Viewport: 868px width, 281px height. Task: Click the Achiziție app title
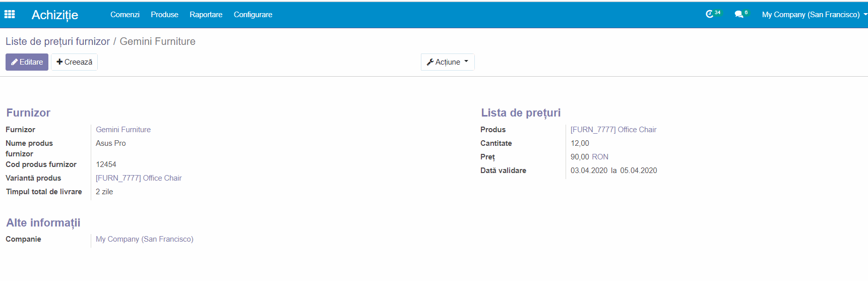coord(55,15)
